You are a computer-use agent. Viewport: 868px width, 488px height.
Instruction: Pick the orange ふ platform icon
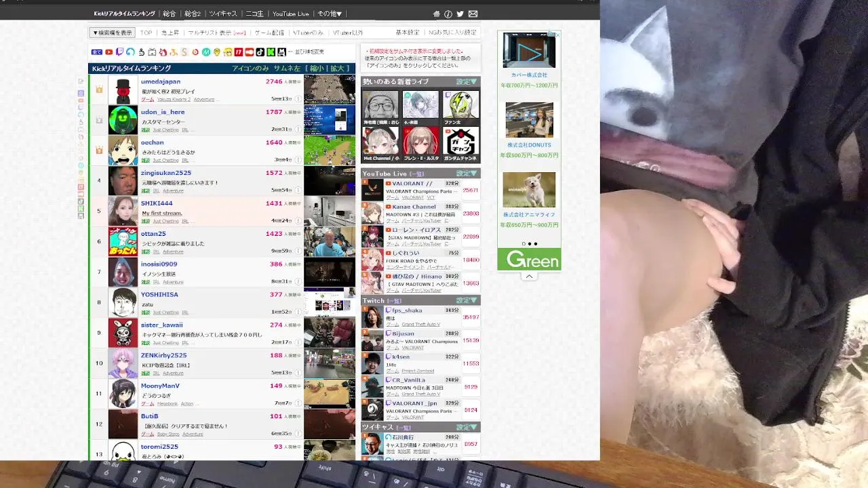point(174,52)
